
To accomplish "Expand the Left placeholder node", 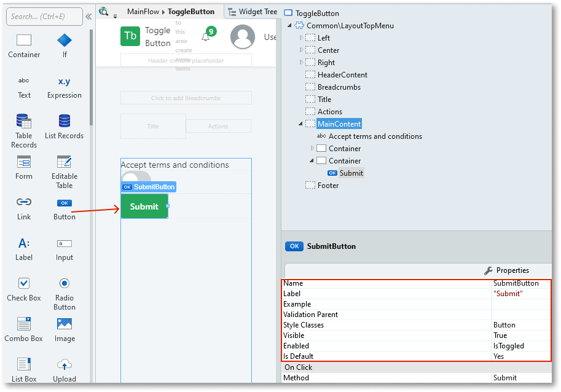I will [301, 38].
